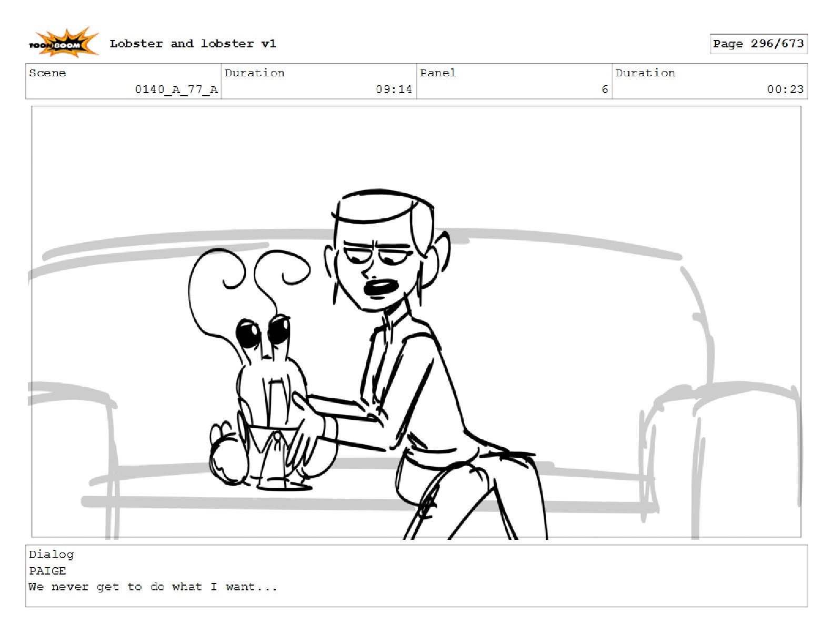The image size is (832, 644).
Task: Click the dialog line 'We never get to do what I want...'
Action: (x=153, y=587)
